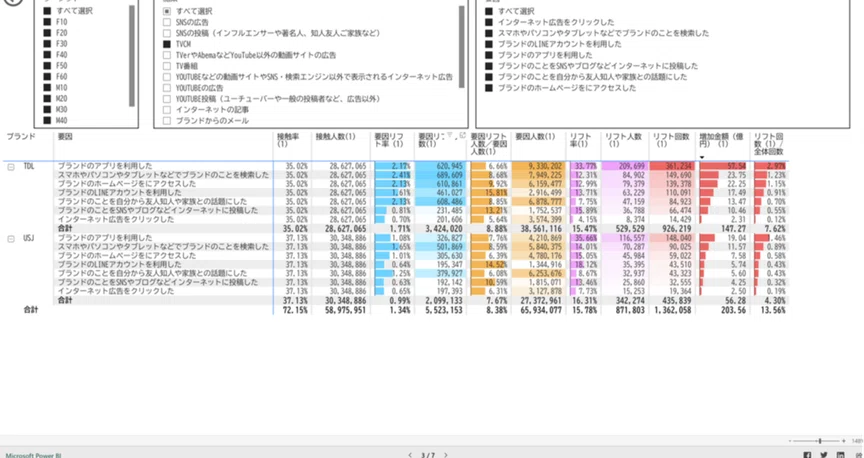The image size is (864, 458).
Task: Select the USJ cell value 326,827
Action: (x=448, y=238)
